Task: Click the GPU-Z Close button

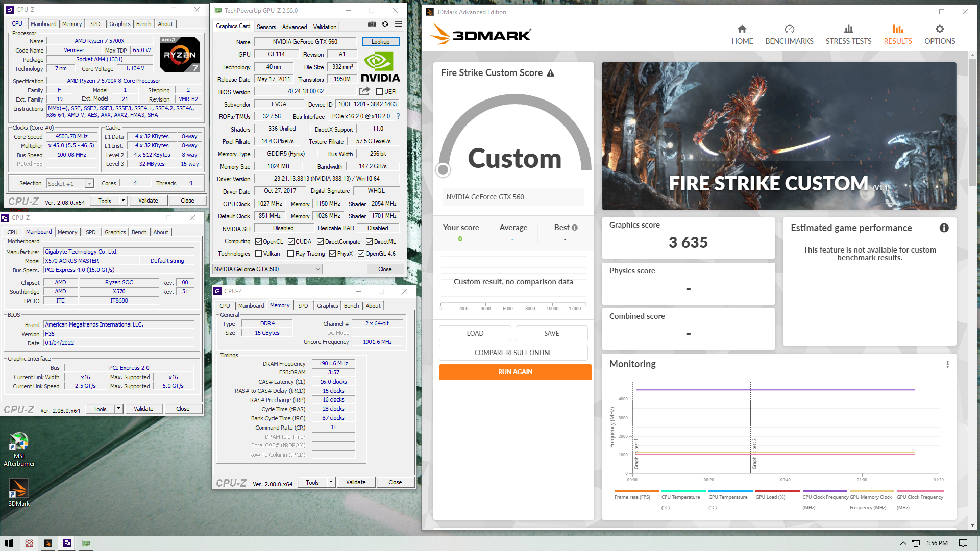Action: point(385,269)
